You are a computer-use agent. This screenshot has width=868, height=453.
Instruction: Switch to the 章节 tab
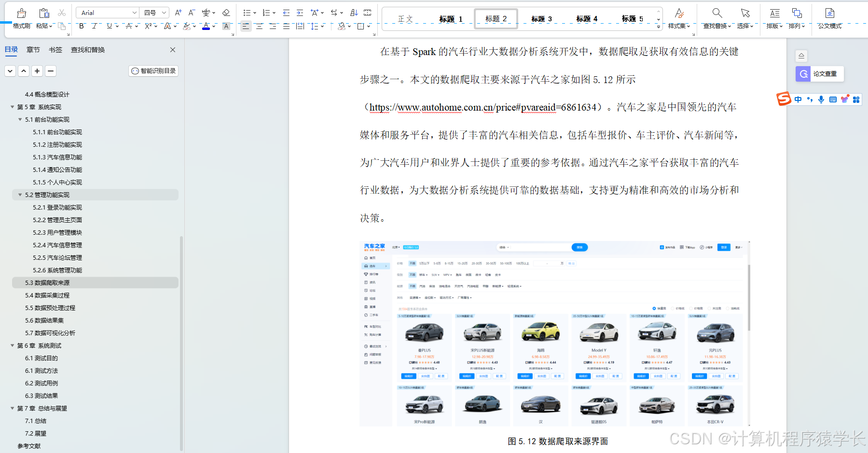33,50
